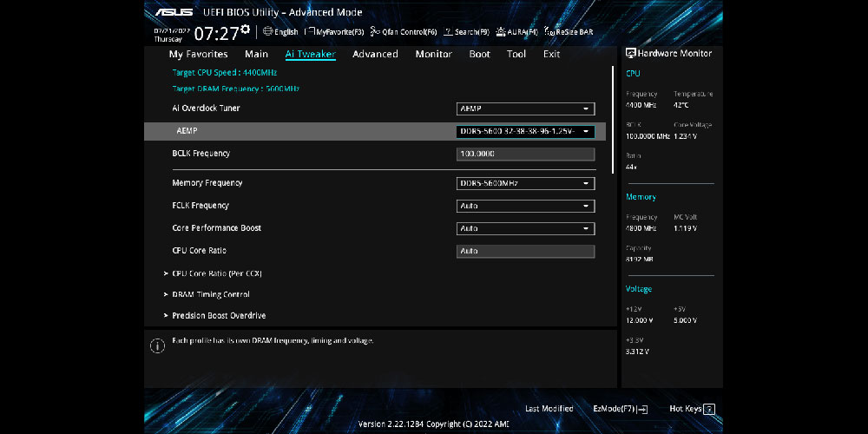Open Search(F9) tool
The image size is (868, 434).
pyautogui.click(x=466, y=32)
